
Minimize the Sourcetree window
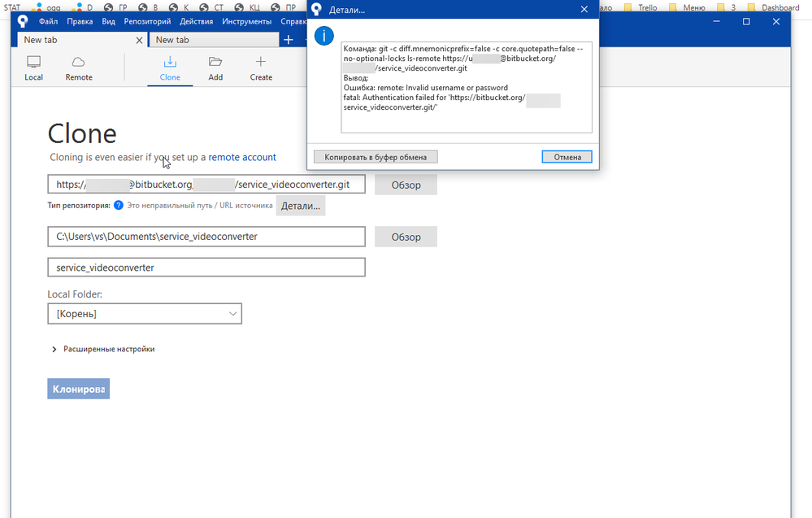717,21
